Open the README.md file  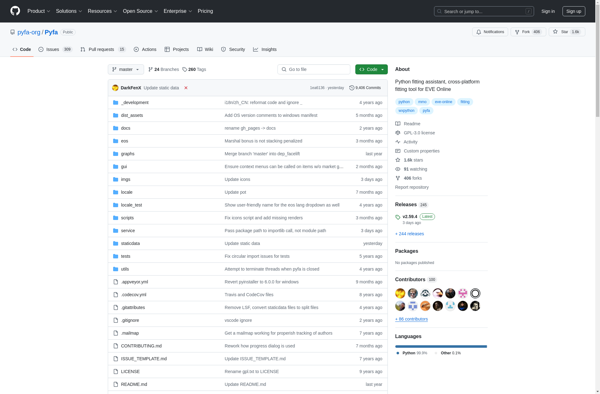134,384
